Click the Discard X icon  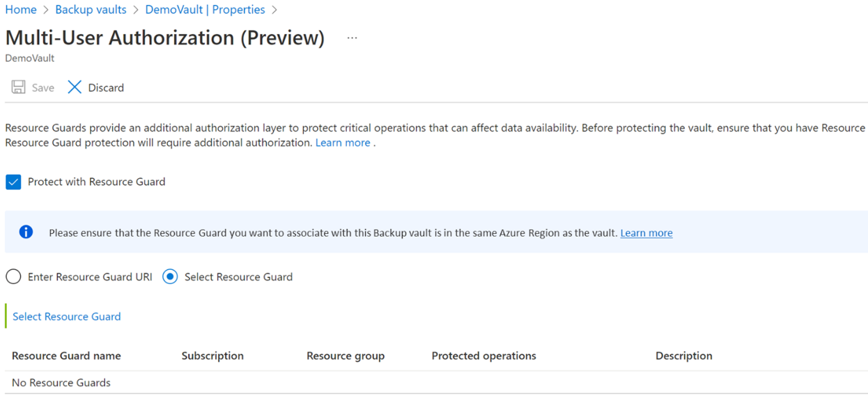tap(75, 87)
